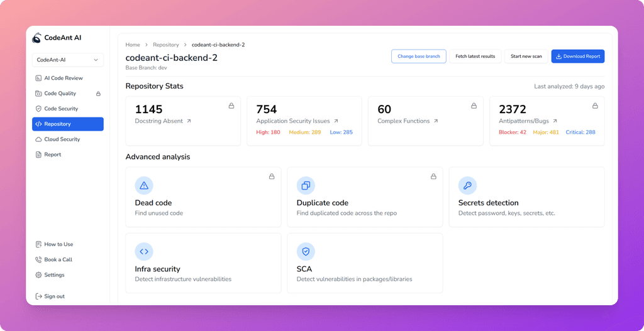The width and height of the screenshot is (644, 331).
Task: Click the arrow next to Application Security Issues
Action: pyautogui.click(x=336, y=121)
